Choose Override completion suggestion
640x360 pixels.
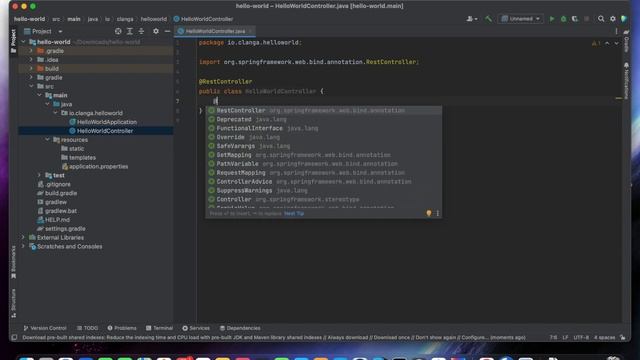(323, 137)
